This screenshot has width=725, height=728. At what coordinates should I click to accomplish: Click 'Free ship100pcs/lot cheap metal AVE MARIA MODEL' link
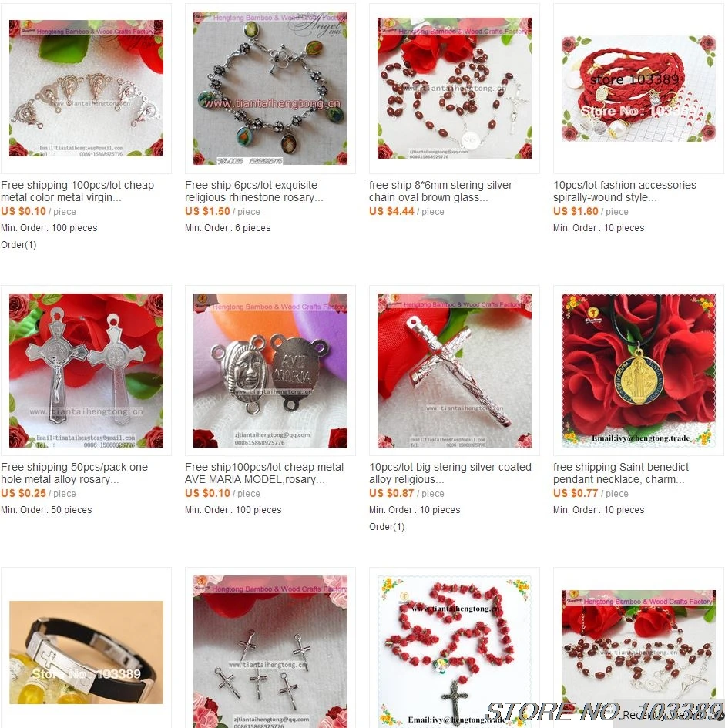click(264, 473)
